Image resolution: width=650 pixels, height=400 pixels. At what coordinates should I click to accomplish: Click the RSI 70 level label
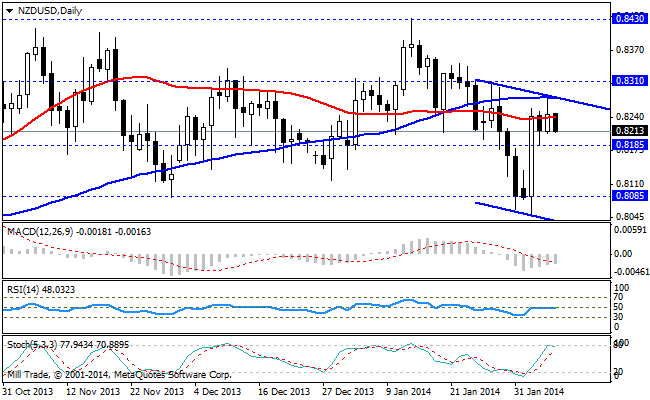(x=618, y=297)
